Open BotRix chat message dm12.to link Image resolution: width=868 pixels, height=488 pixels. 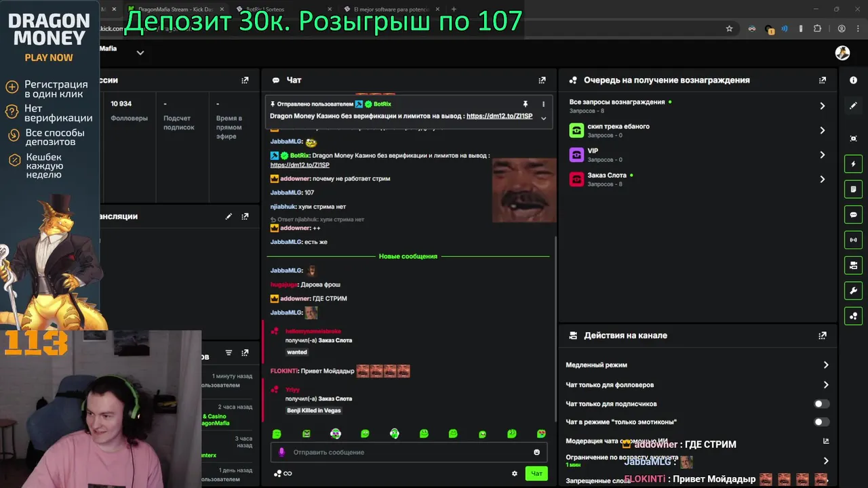(x=300, y=165)
